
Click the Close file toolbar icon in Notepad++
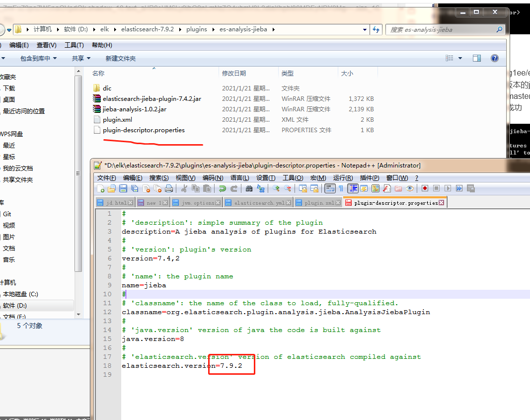(x=146, y=189)
